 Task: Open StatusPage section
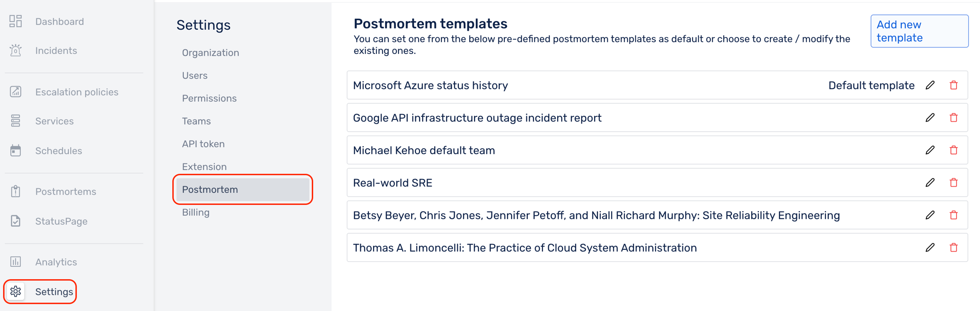(x=61, y=221)
